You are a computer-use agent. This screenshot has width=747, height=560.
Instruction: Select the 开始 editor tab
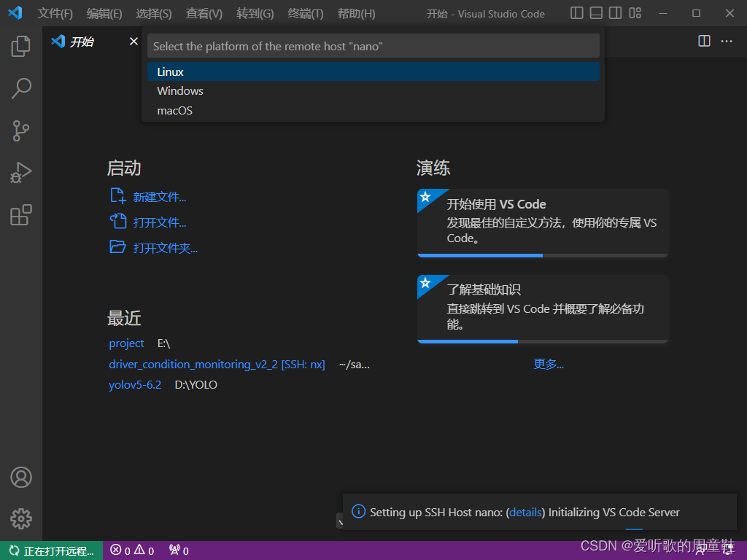(x=93, y=42)
